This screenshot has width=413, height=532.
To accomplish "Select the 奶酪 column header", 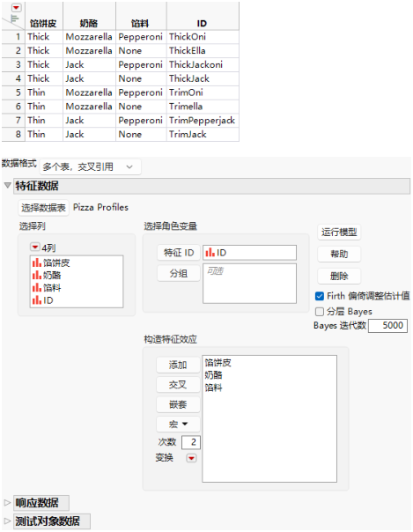I will (89, 23).
